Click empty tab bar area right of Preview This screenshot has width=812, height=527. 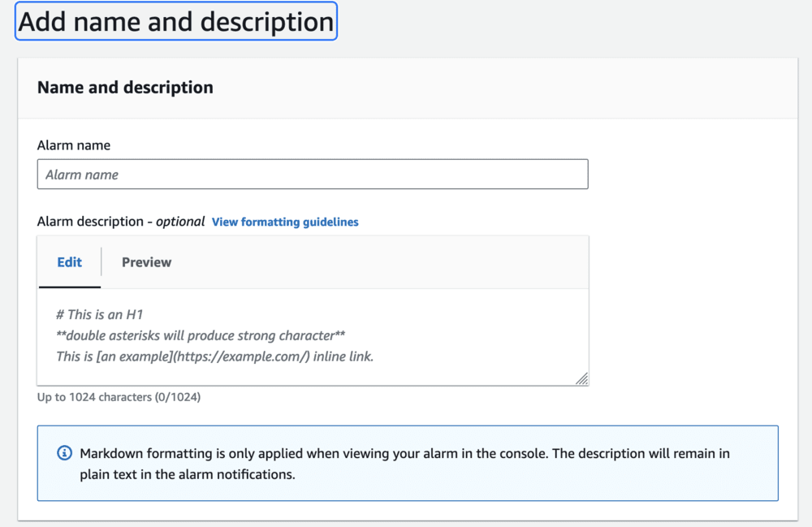pyautogui.click(x=382, y=262)
